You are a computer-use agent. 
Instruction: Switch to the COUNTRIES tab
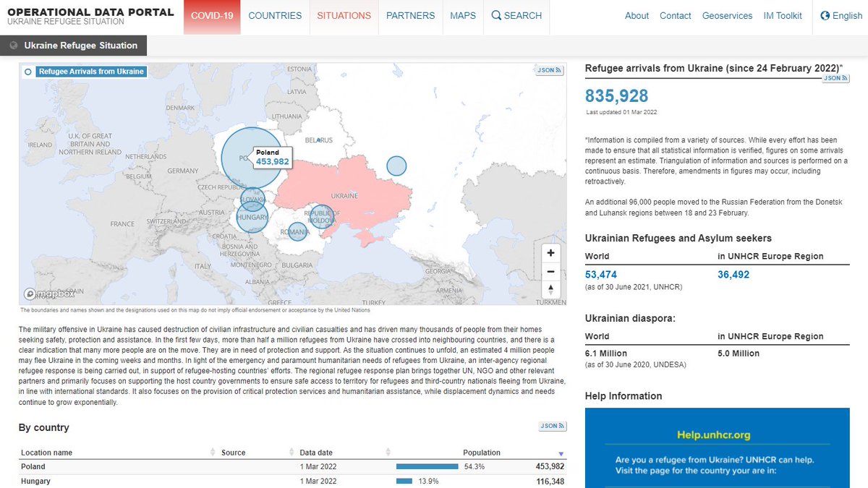pyautogui.click(x=274, y=15)
